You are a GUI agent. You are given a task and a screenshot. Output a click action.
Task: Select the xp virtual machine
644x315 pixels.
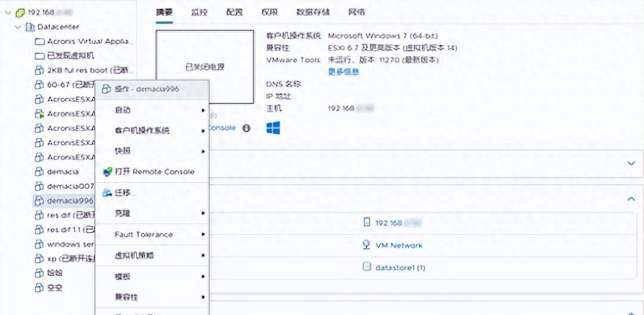tap(71, 259)
